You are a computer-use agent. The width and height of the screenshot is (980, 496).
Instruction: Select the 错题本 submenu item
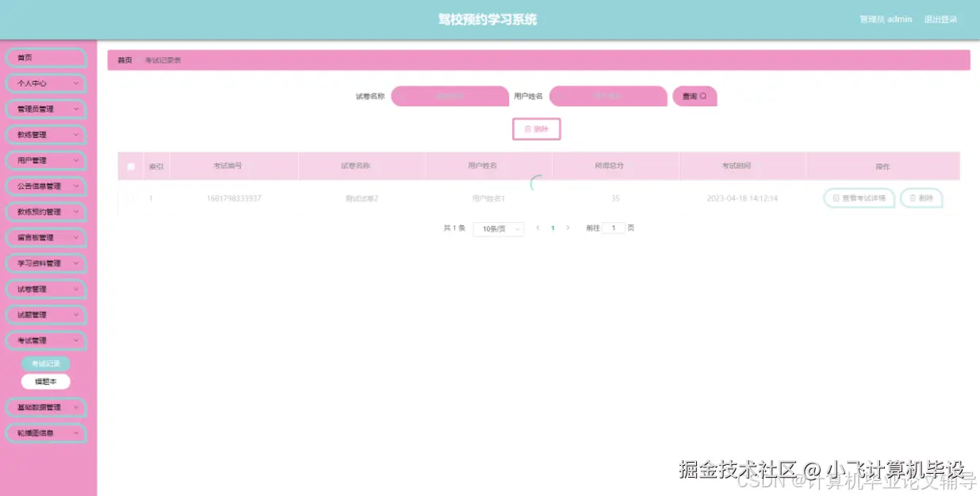[46, 382]
